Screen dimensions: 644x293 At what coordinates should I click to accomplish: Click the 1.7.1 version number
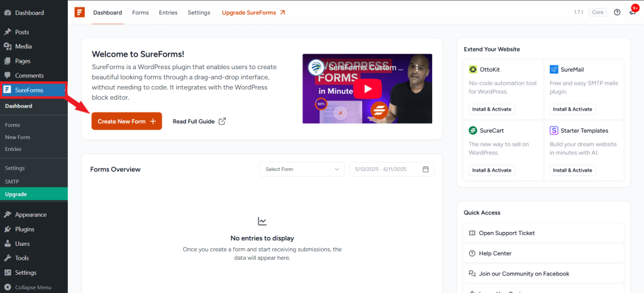click(x=579, y=13)
